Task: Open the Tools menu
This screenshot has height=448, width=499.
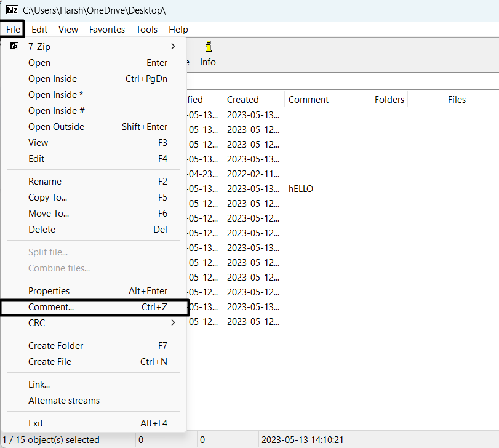Action: coord(146,30)
